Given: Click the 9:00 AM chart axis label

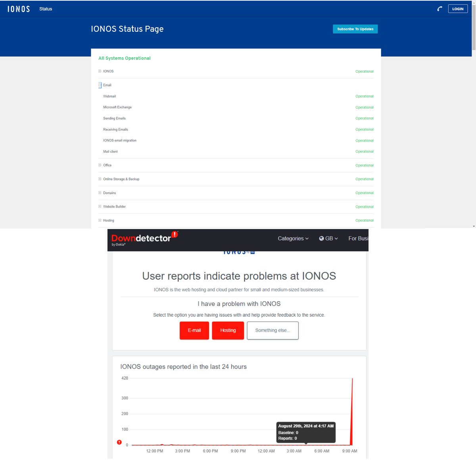Looking at the screenshot, I should 349,451.
